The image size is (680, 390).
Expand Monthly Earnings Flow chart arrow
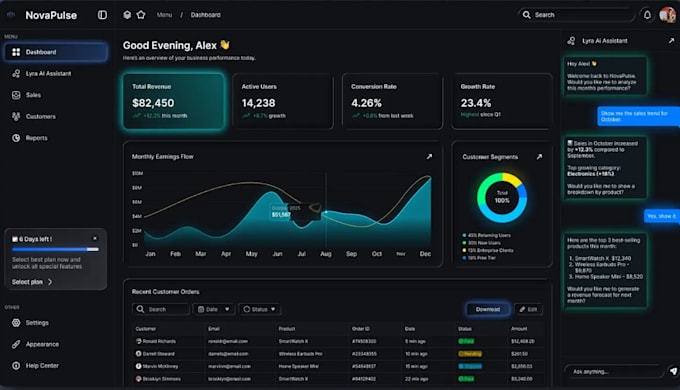click(x=429, y=157)
